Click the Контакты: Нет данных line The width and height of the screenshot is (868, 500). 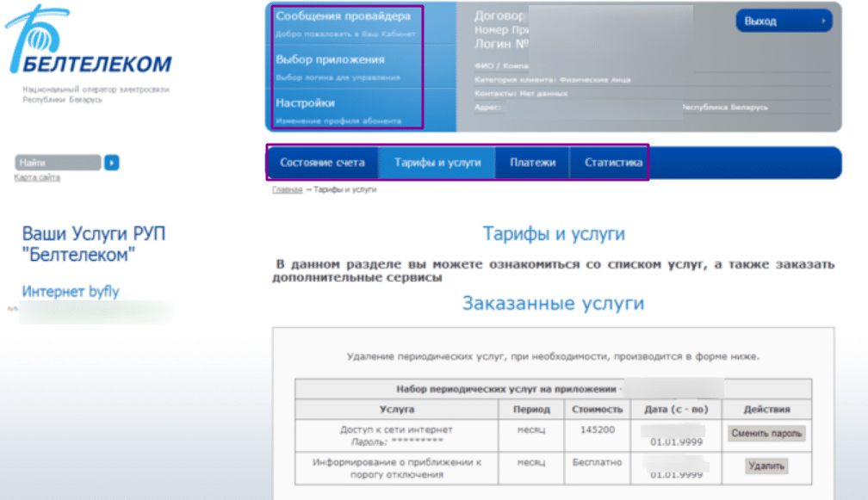(521, 94)
